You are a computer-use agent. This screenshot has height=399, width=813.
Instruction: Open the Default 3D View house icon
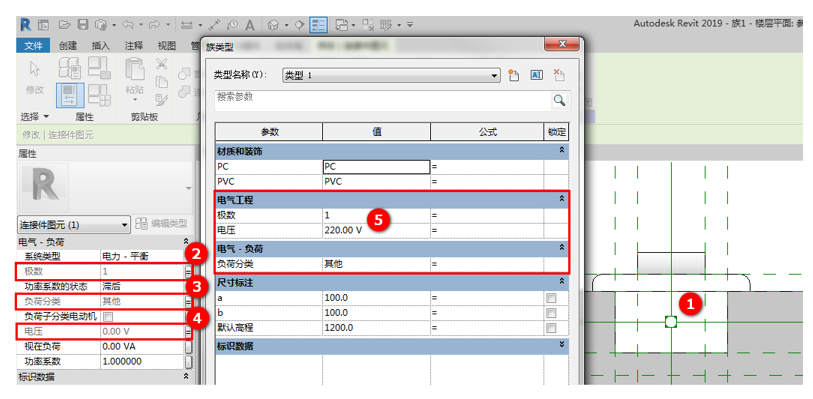[x=273, y=24]
